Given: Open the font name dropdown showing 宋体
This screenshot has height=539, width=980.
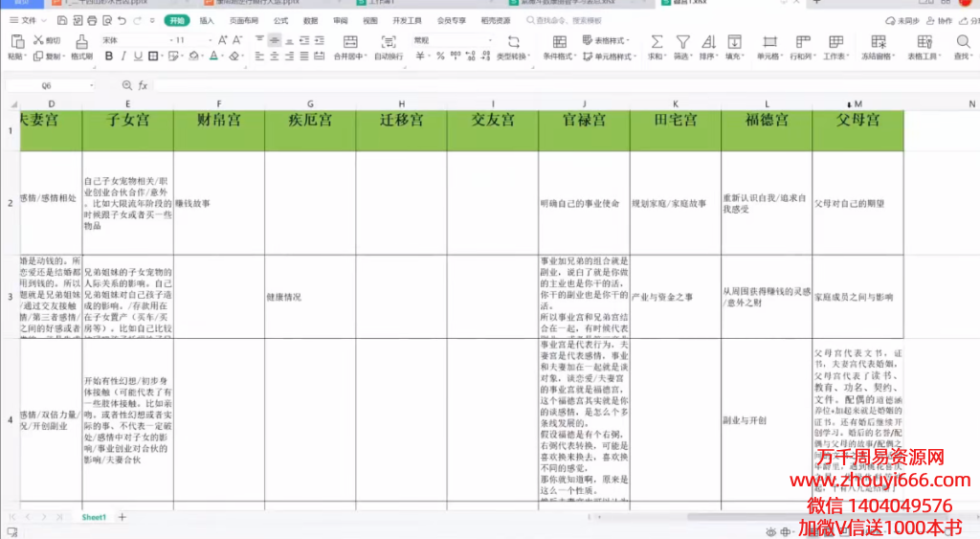Looking at the screenshot, I should click(x=134, y=40).
